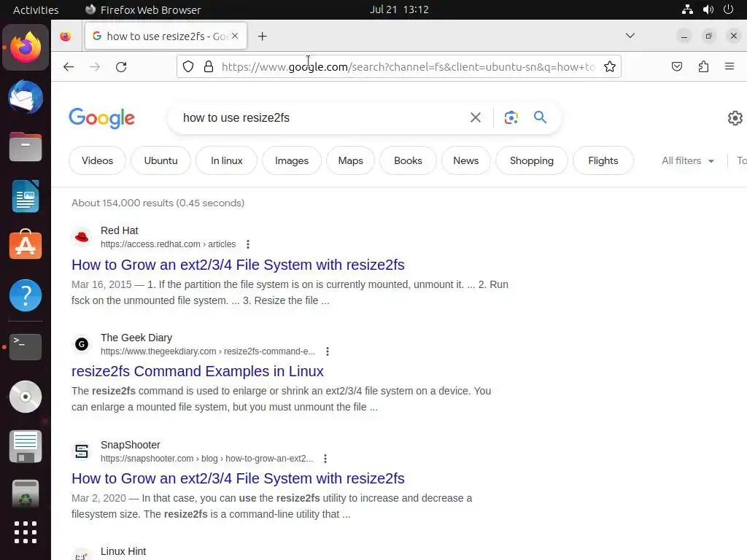This screenshot has height=560, width=747.
Task: Open Firefox View pinned icon
Action: tap(66, 36)
